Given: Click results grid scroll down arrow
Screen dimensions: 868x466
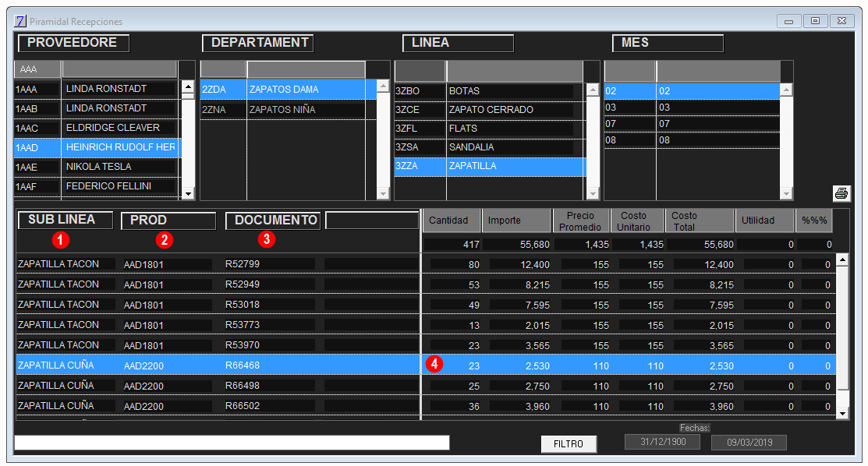Looking at the screenshot, I should coord(842,413).
